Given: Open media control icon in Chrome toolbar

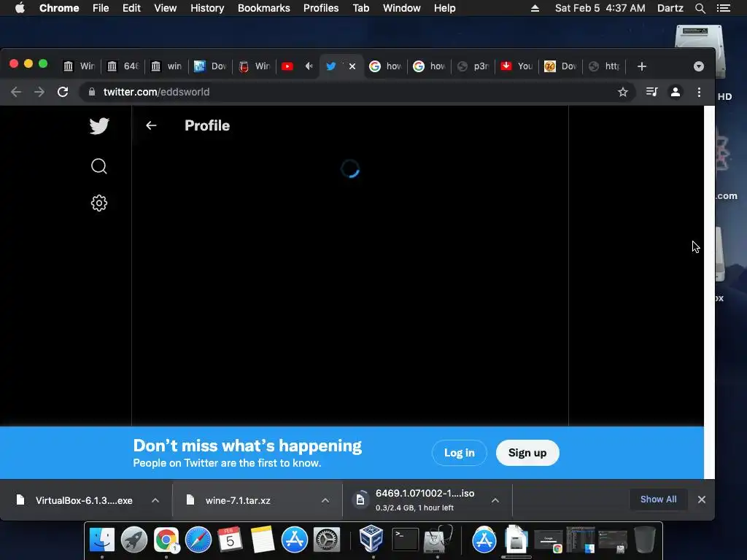Looking at the screenshot, I should click(x=651, y=92).
